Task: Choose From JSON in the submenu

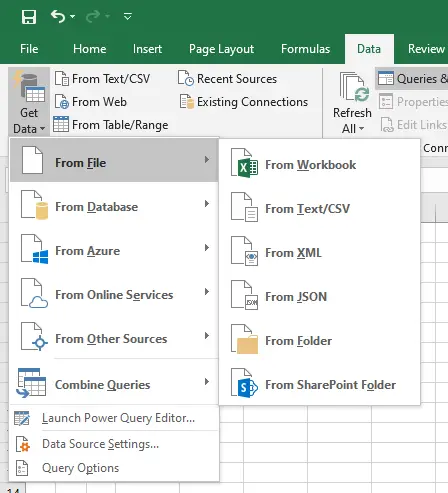Action: click(x=320, y=296)
